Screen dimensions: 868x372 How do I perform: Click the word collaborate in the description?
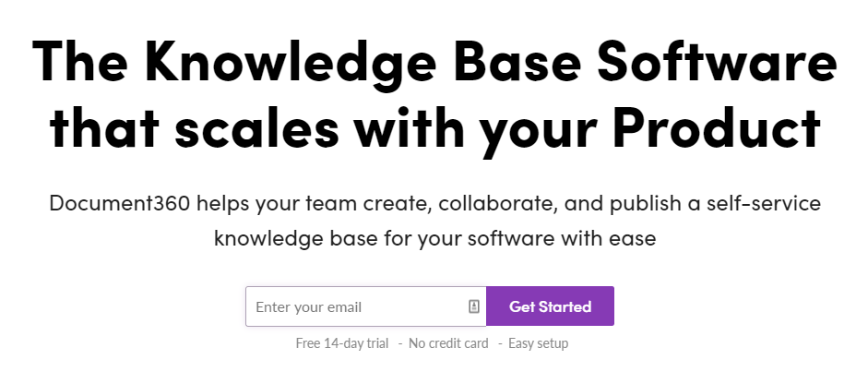(498, 204)
